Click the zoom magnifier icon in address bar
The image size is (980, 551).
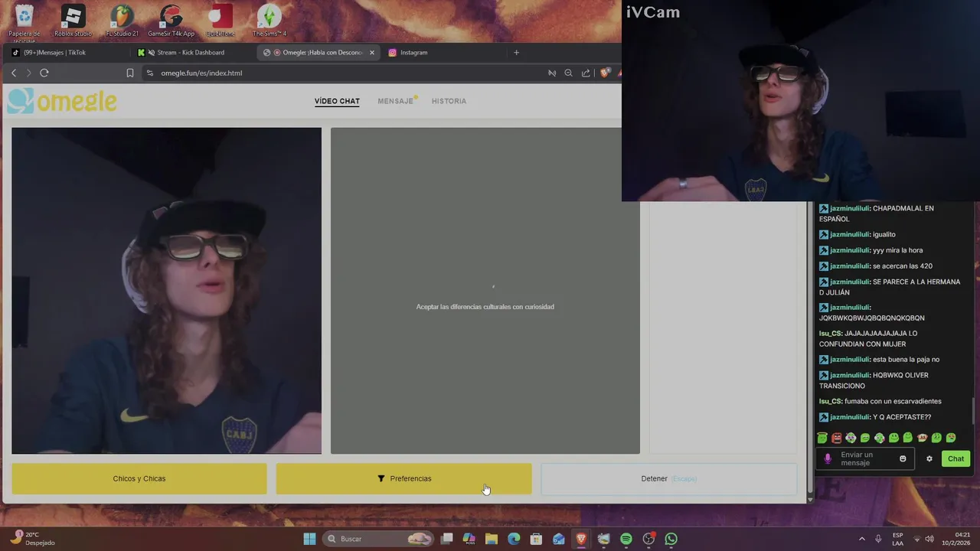(568, 73)
